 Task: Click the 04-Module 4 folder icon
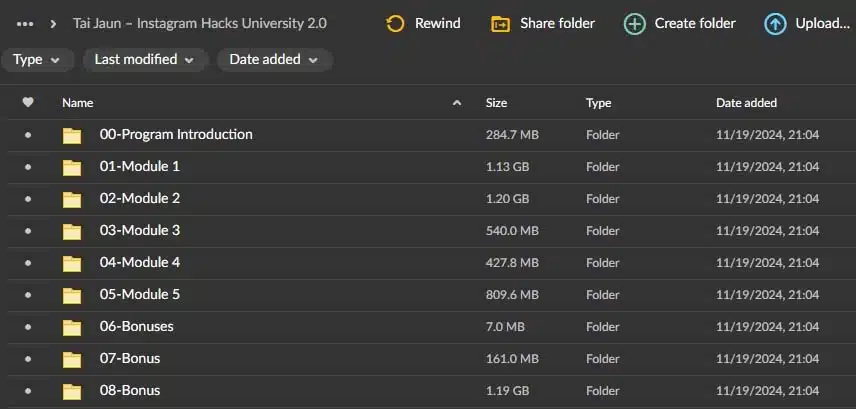72,263
